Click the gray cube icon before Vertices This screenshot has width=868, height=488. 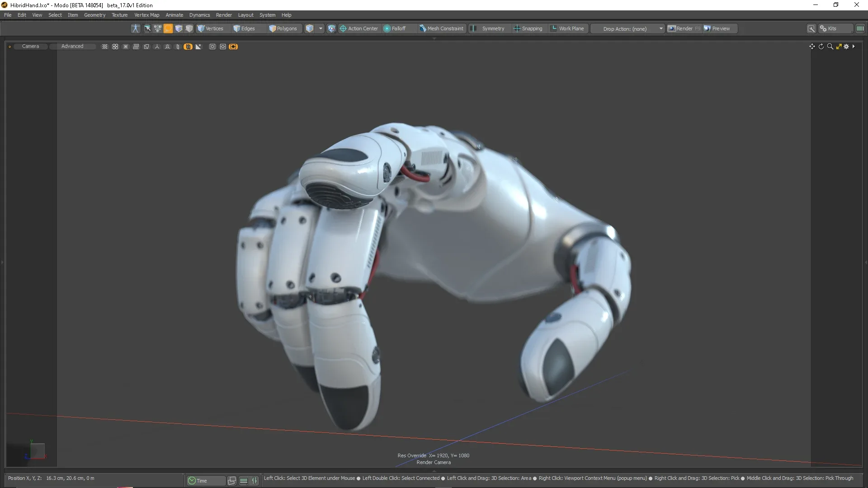189,28
